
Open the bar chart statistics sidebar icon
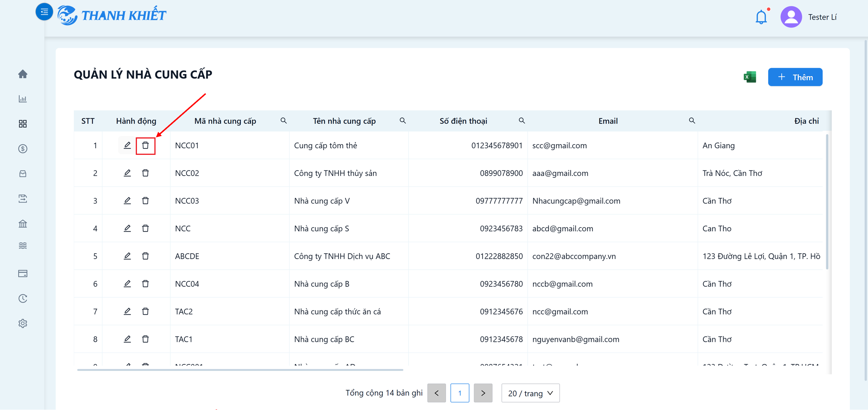[23, 99]
